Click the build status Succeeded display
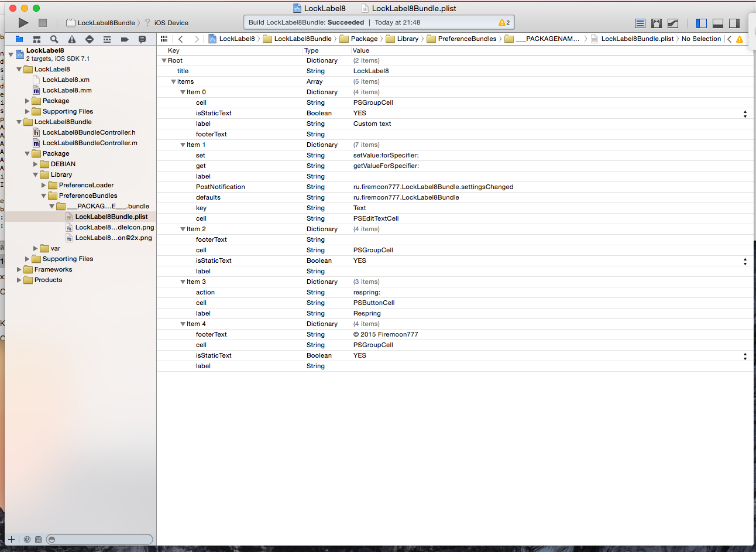Viewport: 756px width, 552px height. point(379,22)
